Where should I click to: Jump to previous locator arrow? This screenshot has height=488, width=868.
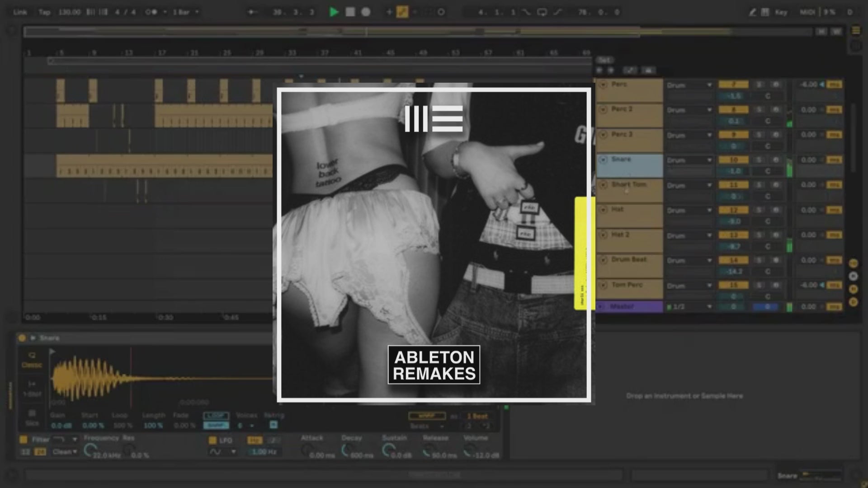[600, 70]
